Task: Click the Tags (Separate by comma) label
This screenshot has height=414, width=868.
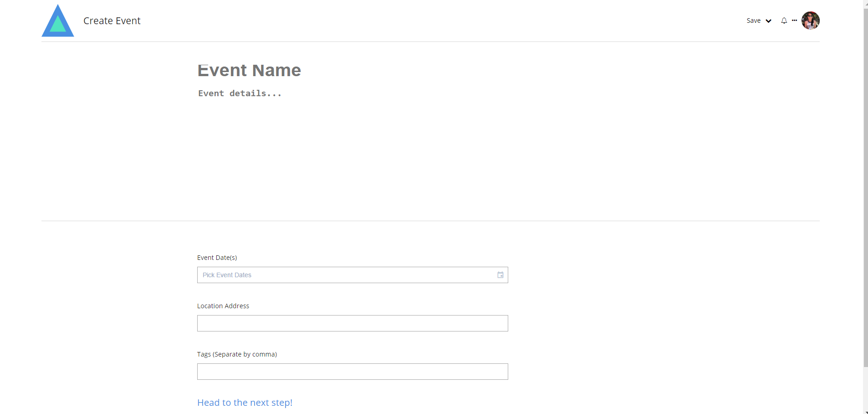Action: pyautogui.click(x=237, y=354)
